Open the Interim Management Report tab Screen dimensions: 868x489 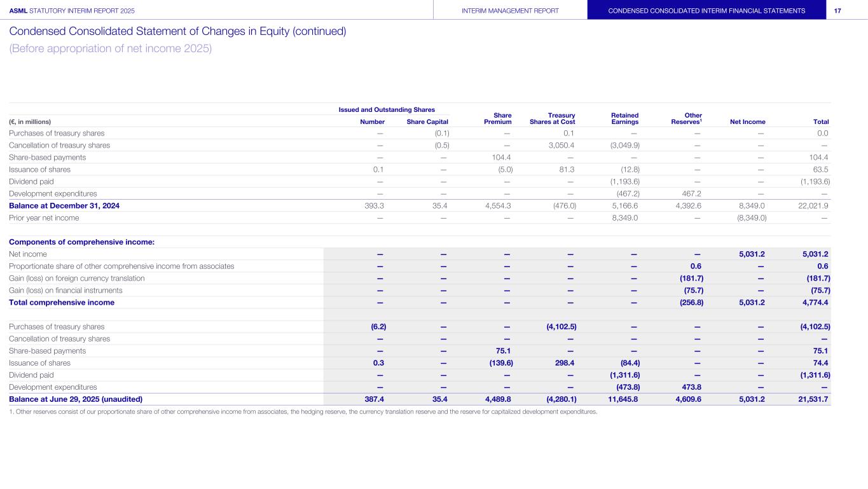(510, 10)
